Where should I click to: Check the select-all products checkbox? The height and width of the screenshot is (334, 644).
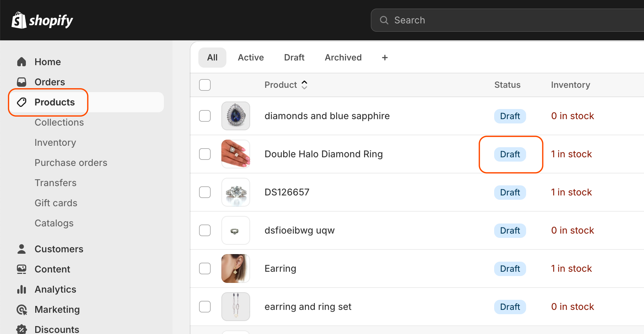(205, 85)
